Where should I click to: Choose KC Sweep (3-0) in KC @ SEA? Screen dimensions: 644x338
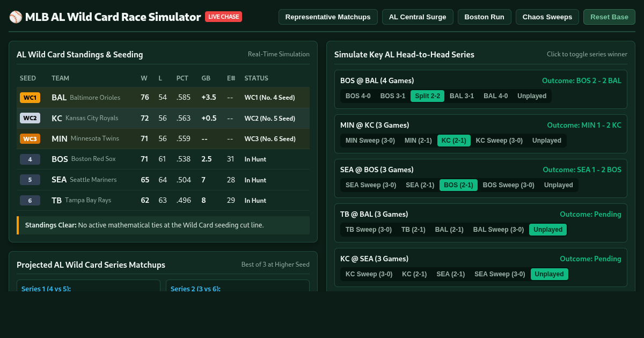[x=369, y=274]
